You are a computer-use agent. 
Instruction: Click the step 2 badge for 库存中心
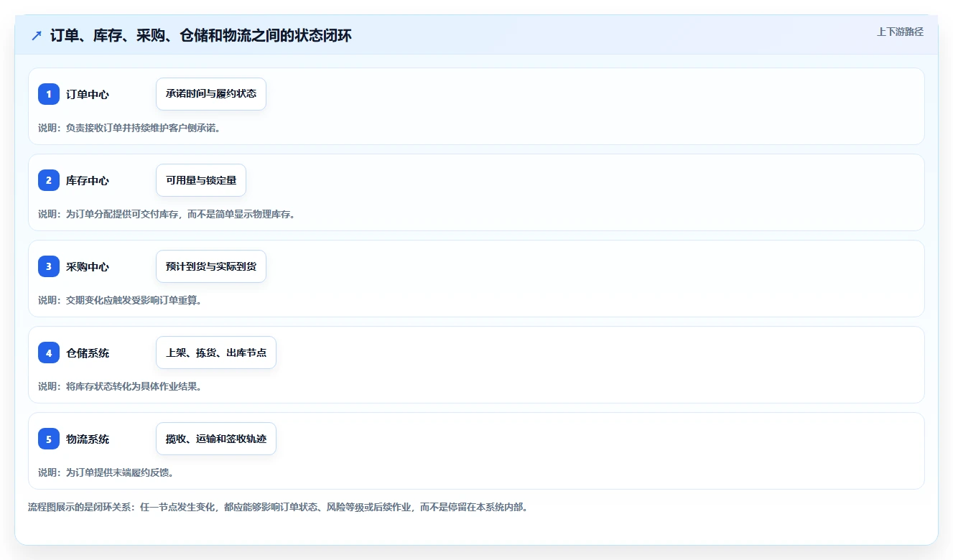click(49, 180)
